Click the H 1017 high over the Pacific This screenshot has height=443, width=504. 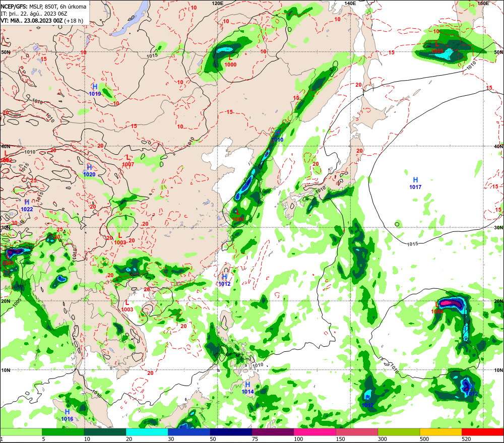415,183
